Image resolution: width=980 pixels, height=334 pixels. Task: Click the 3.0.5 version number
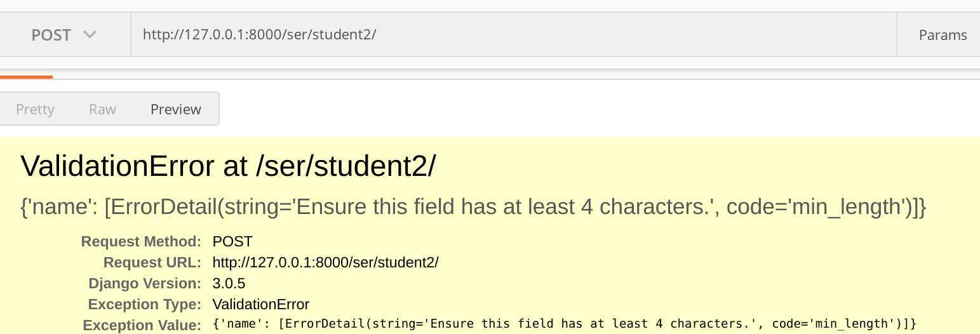point(229,283)
